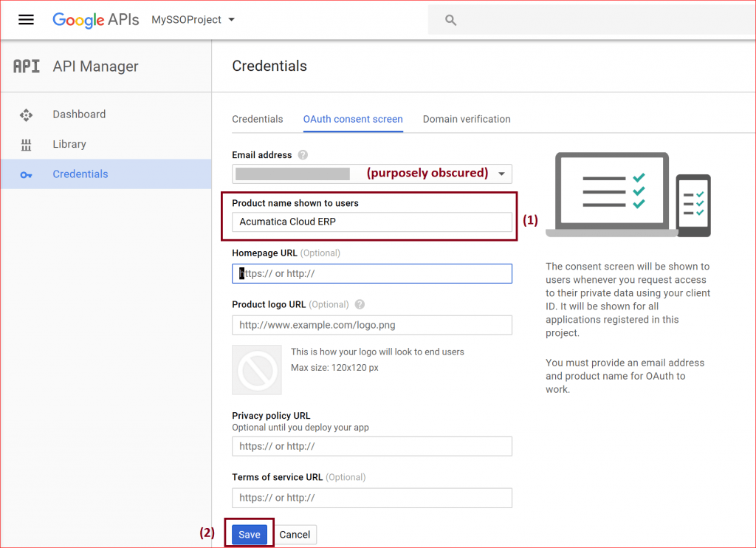Viewport: 756px width, 548px height.
Task: Click the Google APIs logo
Action: pyautogui.click(x=95, y=20)
